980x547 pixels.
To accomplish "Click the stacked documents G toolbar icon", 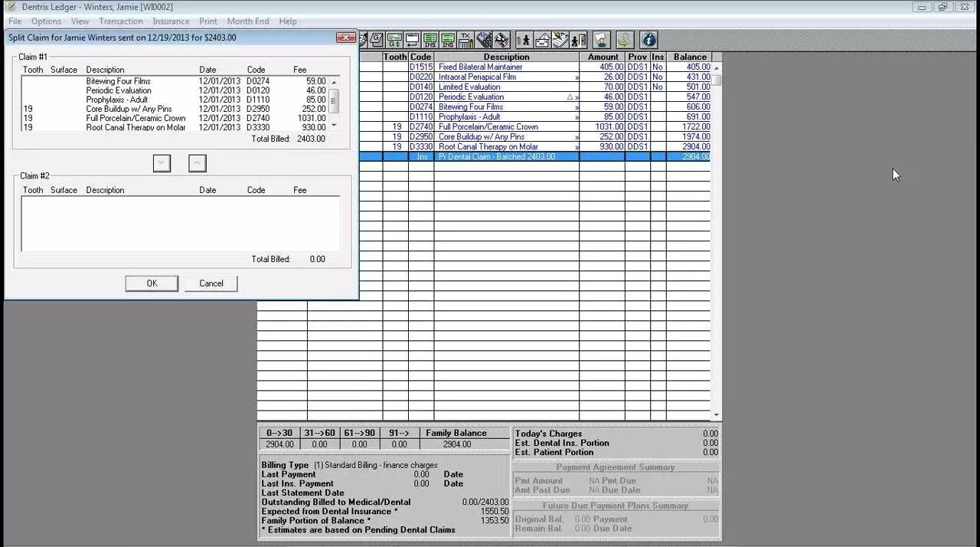I will [376, 40].
